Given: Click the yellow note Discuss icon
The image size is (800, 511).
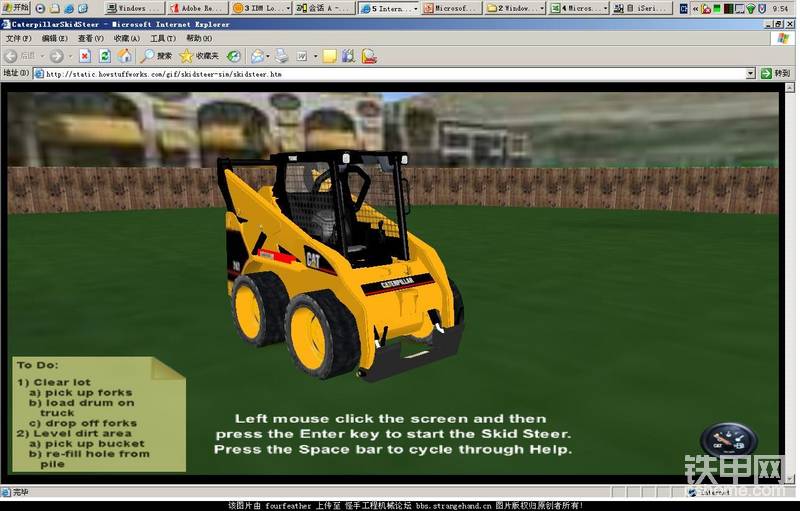Looking at the screenshot, I should 330,56.
